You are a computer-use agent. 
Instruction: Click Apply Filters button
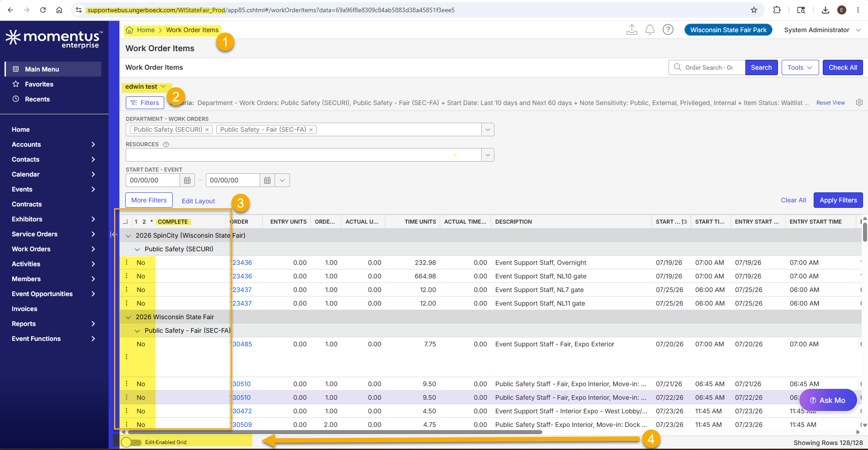coord(838,200)
